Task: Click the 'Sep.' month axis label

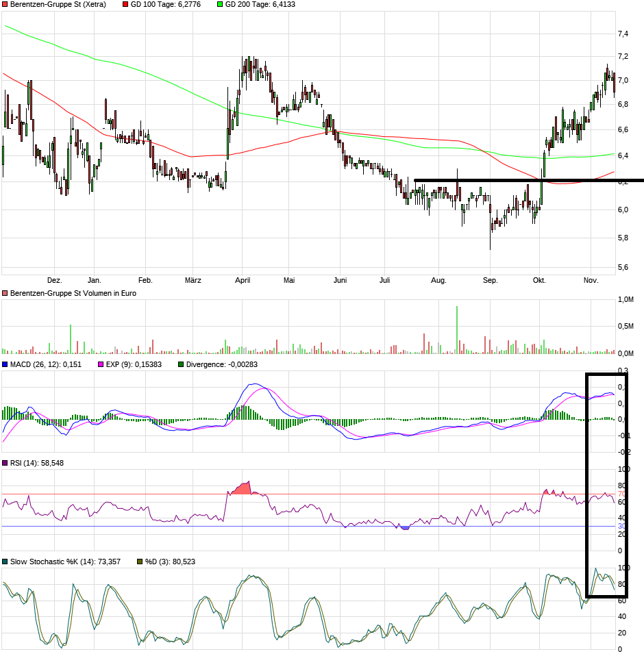Action: [490, 280]
